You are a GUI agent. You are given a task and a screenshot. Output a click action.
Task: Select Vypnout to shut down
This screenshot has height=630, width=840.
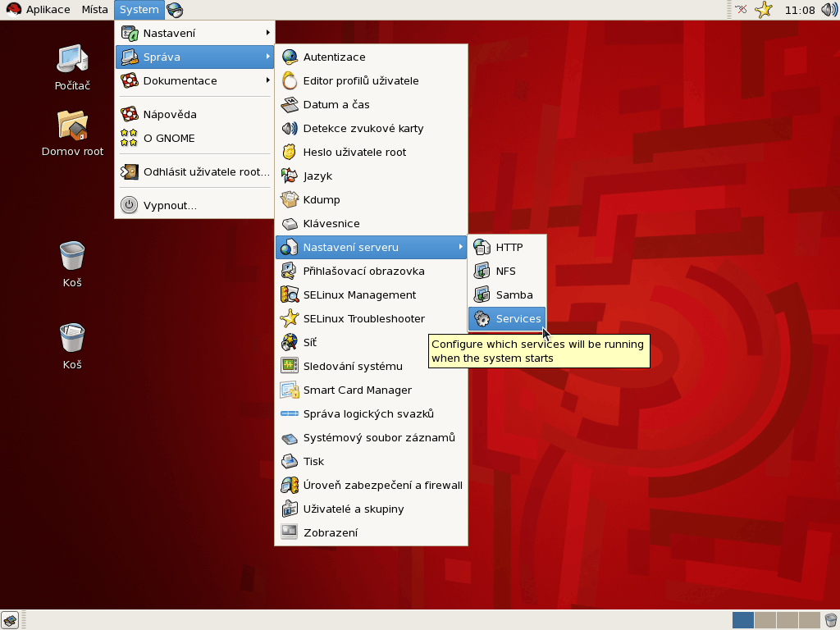pos(194,206)
